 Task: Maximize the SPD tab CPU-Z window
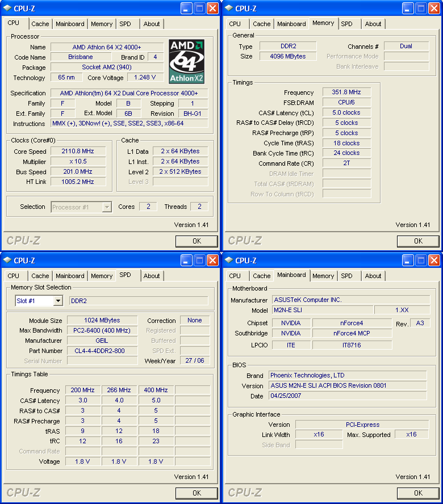pyautogui.click(x=199, y=261)
